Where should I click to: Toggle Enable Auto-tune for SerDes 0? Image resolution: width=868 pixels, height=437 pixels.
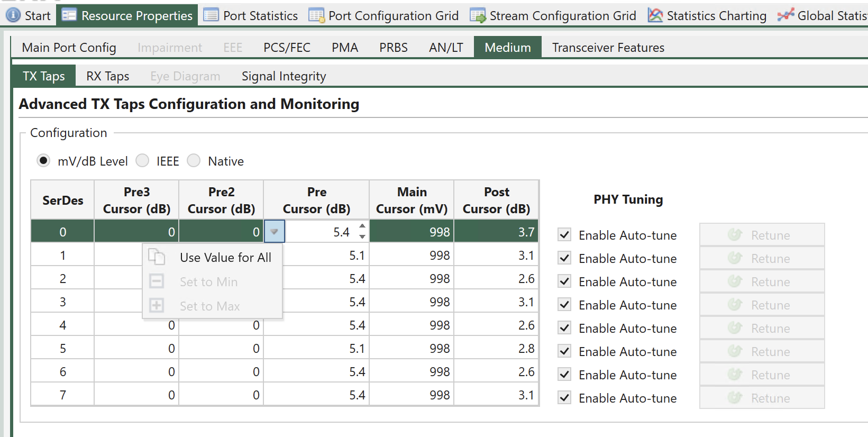(x=565, y=234)
